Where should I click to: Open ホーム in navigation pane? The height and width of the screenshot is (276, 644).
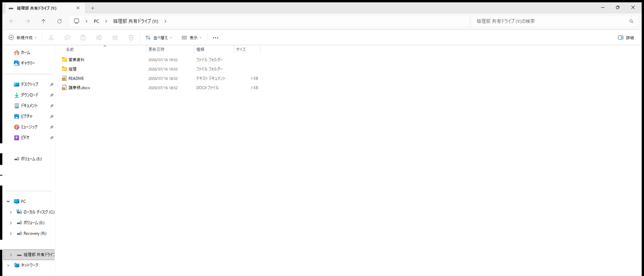click(22, 52)
